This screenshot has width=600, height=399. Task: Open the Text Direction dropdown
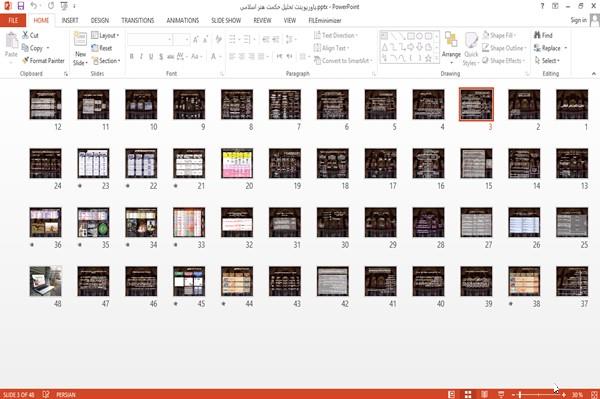pos(336,35)
